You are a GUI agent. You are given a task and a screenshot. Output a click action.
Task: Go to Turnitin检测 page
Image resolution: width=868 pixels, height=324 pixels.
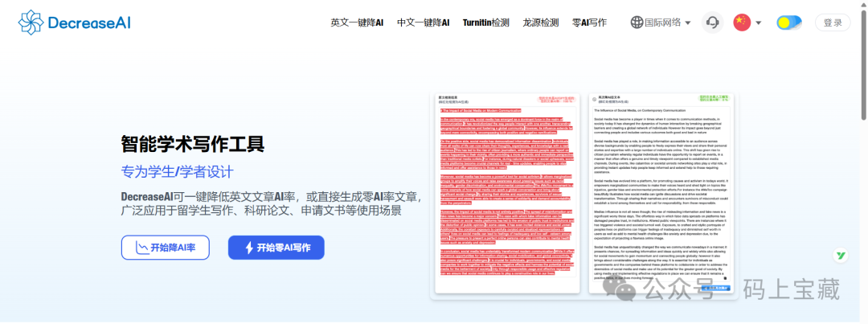486,23
